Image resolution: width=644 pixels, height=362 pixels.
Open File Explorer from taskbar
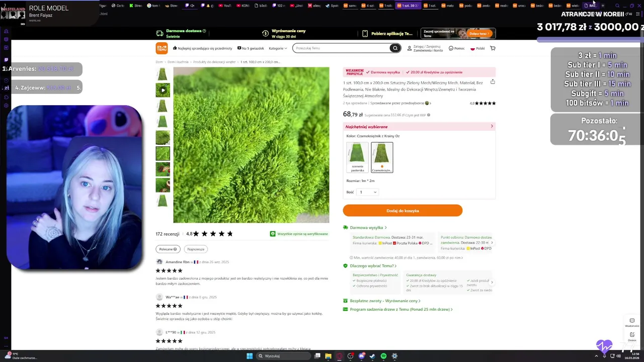point(328,356)
